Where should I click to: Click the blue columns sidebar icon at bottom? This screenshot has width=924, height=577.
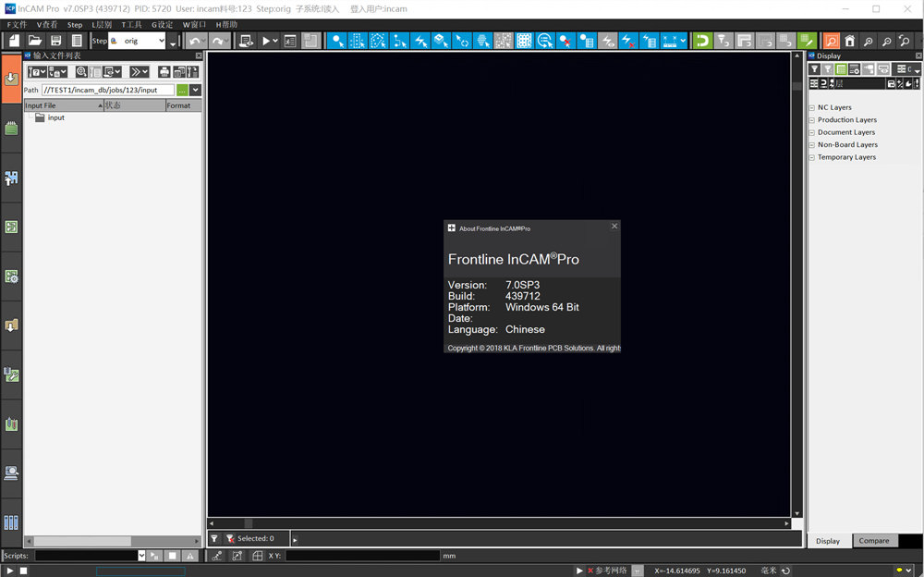(11, 522)
